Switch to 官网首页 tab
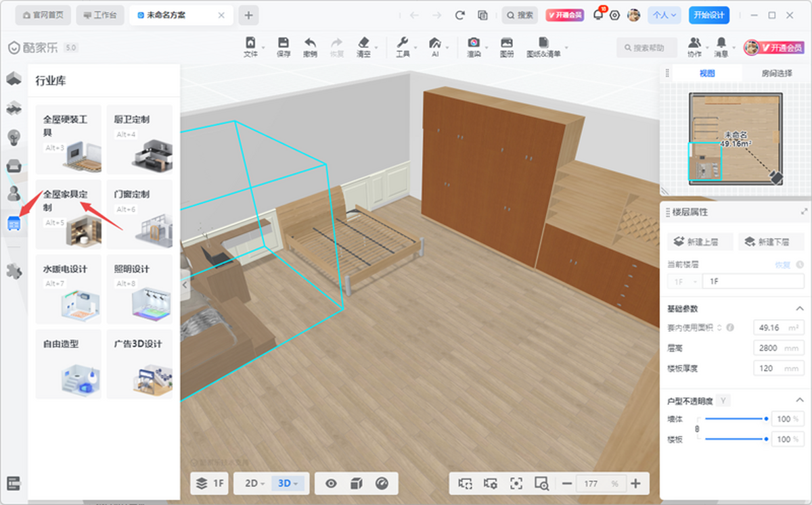The height and width of the screenshot is (505, 812). tap(43, 15)
